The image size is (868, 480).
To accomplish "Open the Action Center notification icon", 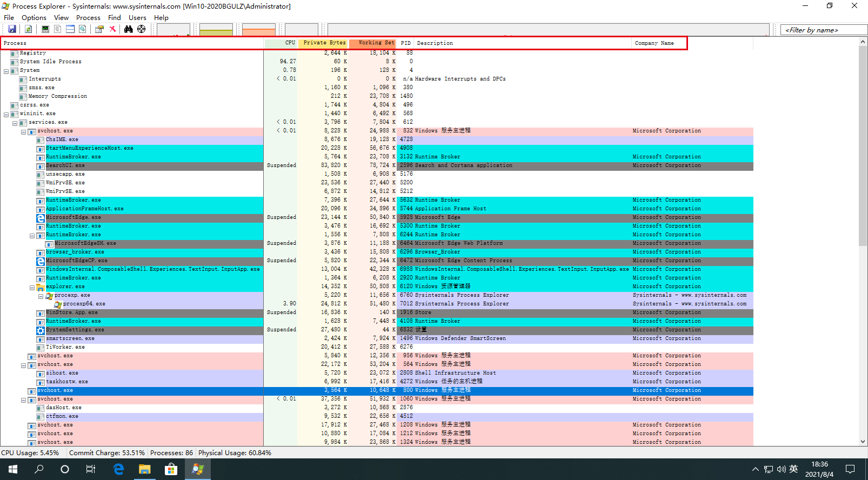I will point(850,469).
